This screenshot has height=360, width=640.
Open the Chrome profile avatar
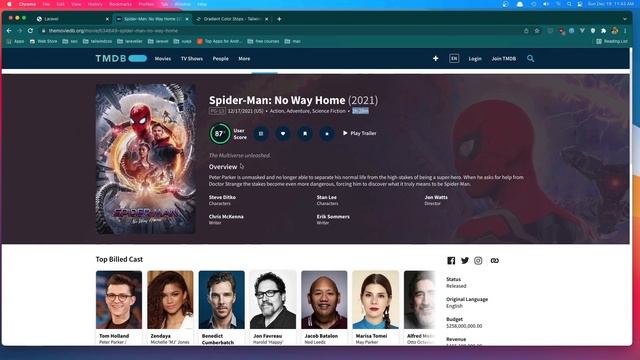(x=615, y=31)
